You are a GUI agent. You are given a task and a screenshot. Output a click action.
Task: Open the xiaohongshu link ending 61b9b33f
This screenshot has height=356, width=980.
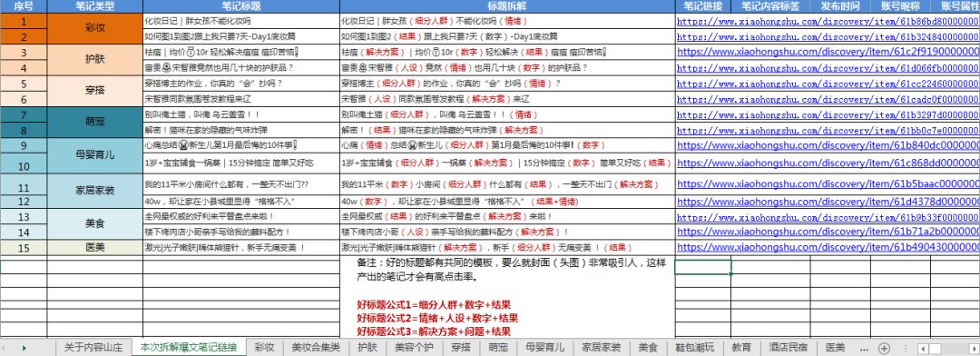click(828, 217)
